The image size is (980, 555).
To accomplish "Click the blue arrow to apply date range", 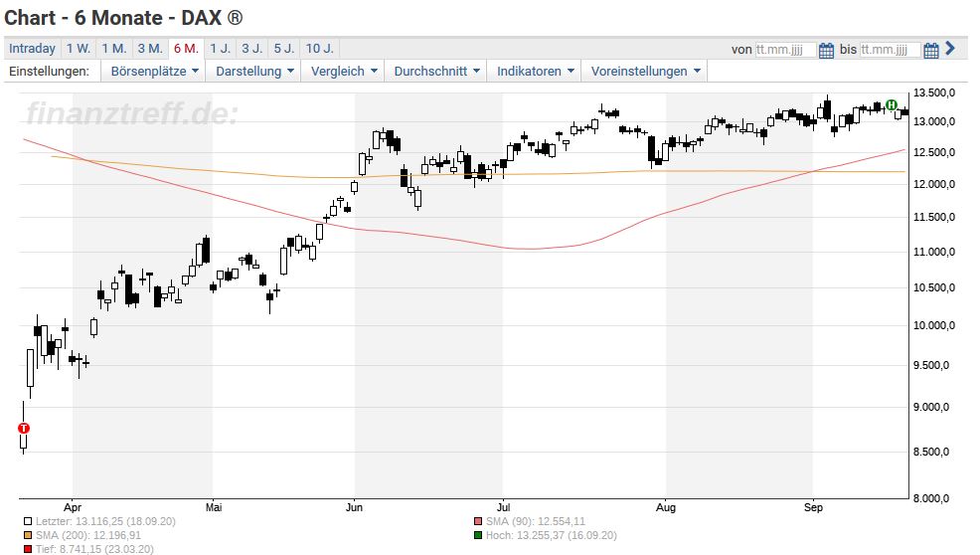I will [950, 48].
